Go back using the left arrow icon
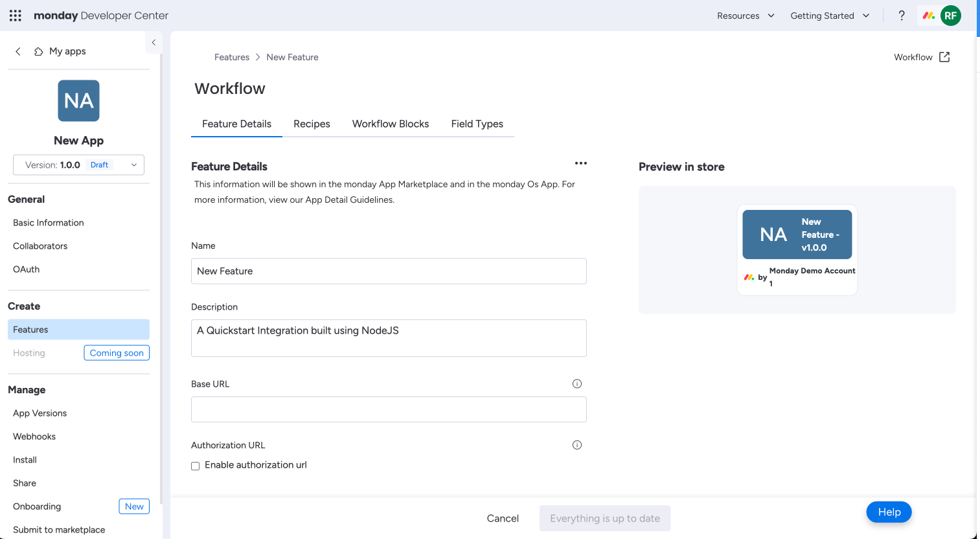Screen dimensions: 980x539 pos(18,51)
